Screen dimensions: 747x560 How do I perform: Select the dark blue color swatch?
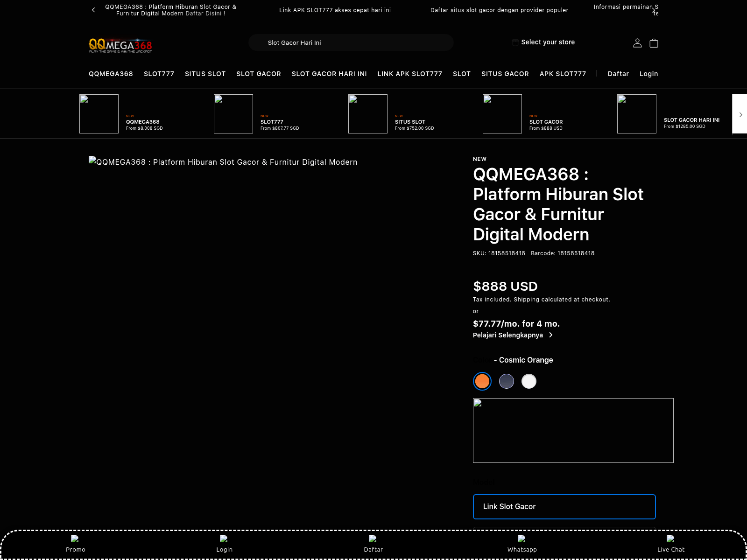click(x=507, y=381)
